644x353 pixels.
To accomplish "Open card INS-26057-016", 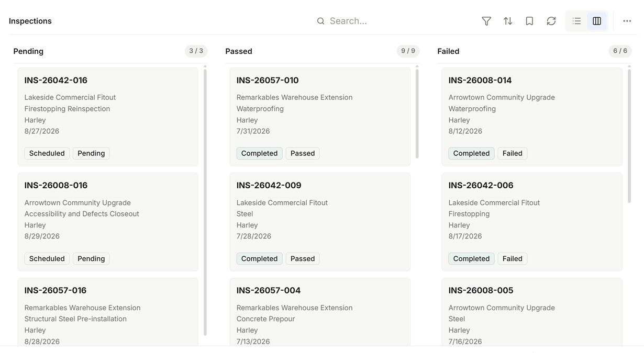I will (x=108, y=312).
